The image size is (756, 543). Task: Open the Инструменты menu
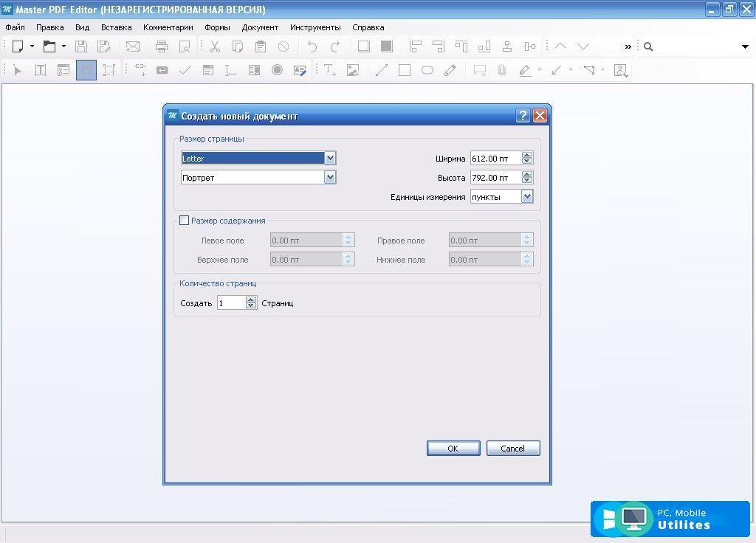point(315,27)
